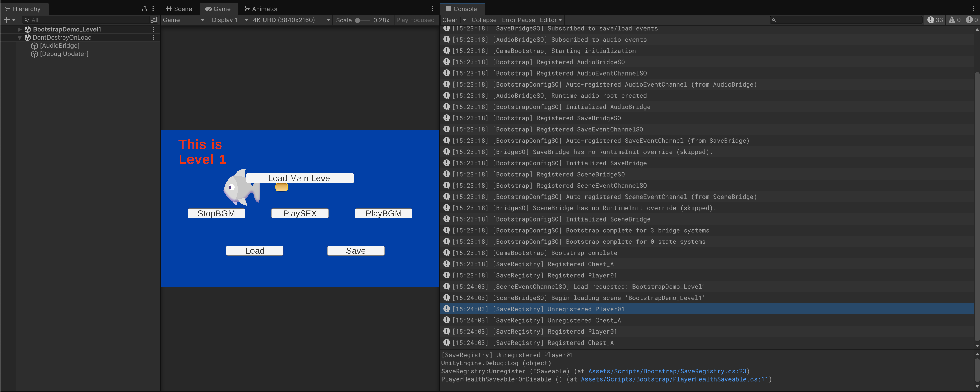Open scene picker icon beside Hierarchy search
The width and height of the screenshot is (980, 392).
[154, 20]
